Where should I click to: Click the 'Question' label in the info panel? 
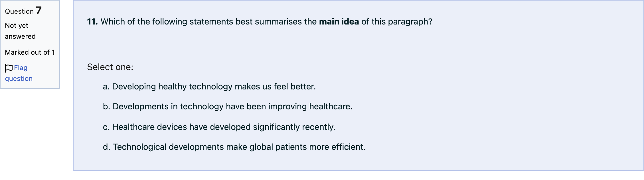pyautogui.click(x=19, y=11)
